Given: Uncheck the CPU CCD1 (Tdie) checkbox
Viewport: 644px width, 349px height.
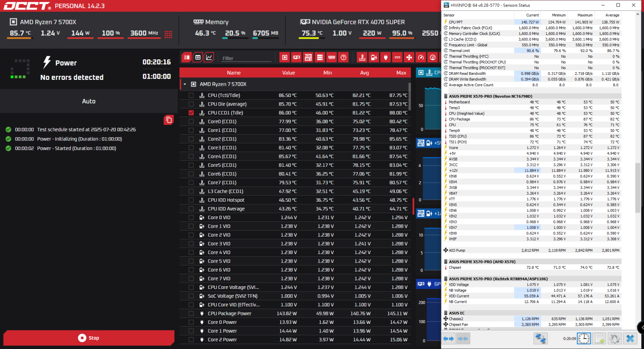Looking at the screenshot, I should pos(191,113).
